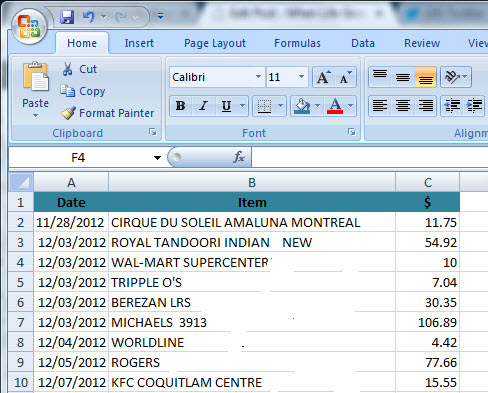Open the Undo history dropdown

[103, 17]
